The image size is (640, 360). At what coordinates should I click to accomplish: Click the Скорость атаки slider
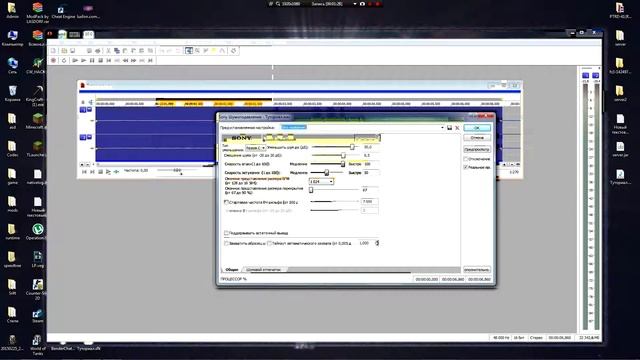tap(328, 164)
